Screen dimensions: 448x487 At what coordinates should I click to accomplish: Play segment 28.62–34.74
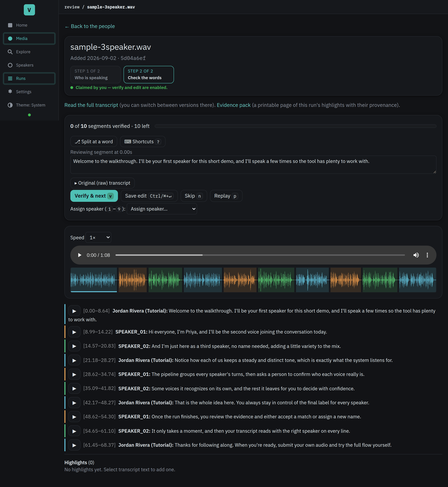74,375
